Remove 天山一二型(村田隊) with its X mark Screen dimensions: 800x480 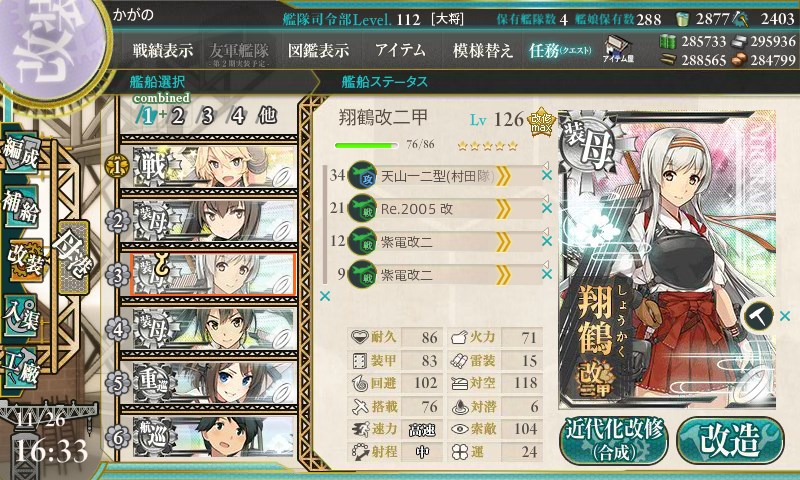click(546, 175)
